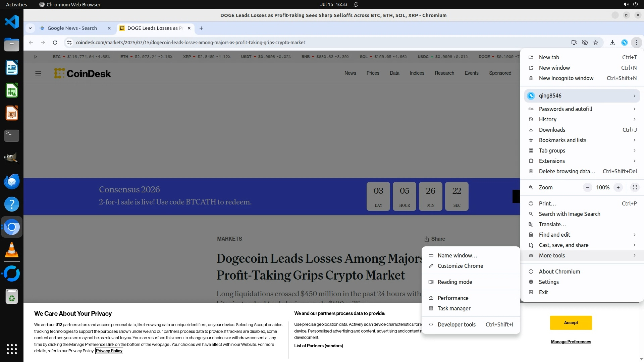The image size is (644, 362).
Task: Bookmark this page with star icon
Action: [x=596, y=43]
